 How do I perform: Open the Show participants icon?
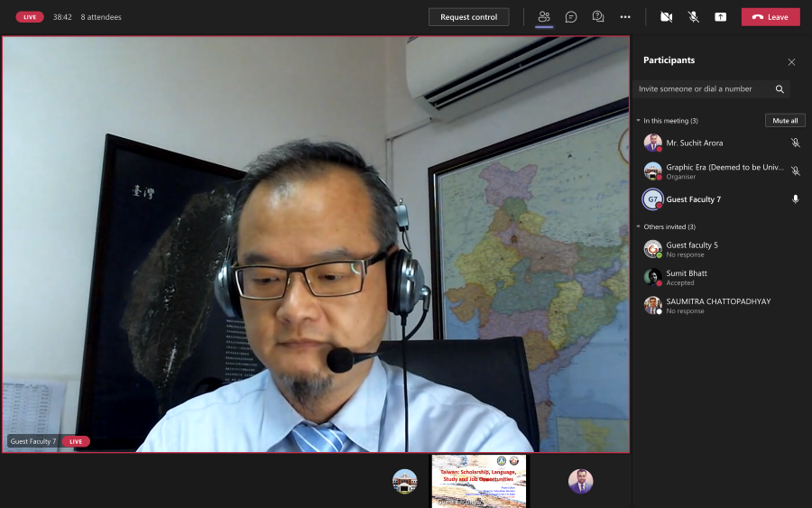pyautogui.click(x=544, y=17)
